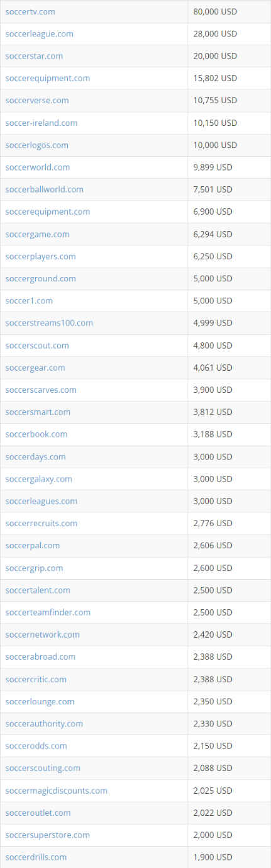Open the soccerscarves.com link
This screenshot has height=868, width=271.
[41, 390]
